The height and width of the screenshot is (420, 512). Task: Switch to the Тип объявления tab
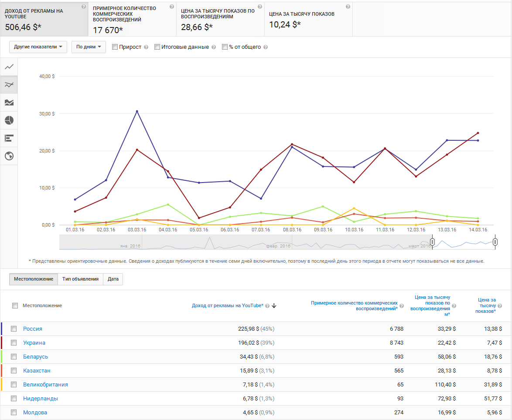[80, 279]
